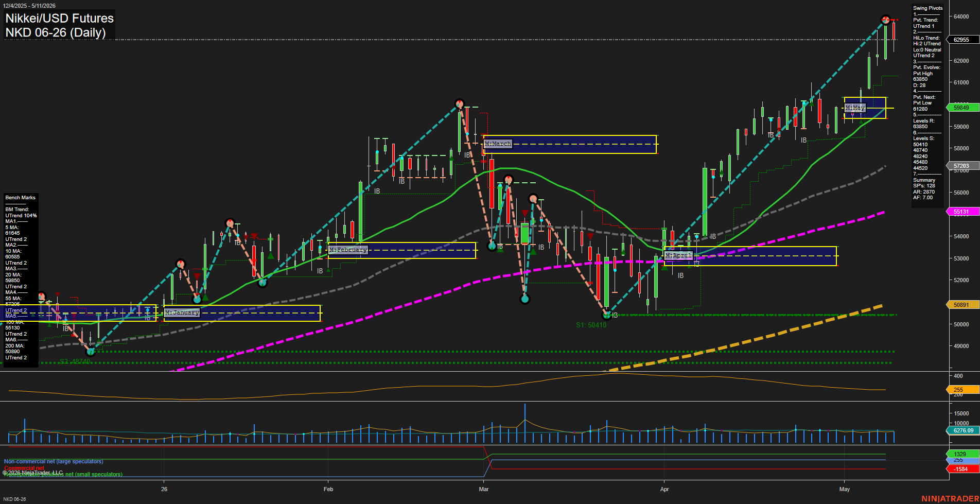Click the 49000 price axis label
Viewport: 980px width, 504px height.
tap(961, 346)
